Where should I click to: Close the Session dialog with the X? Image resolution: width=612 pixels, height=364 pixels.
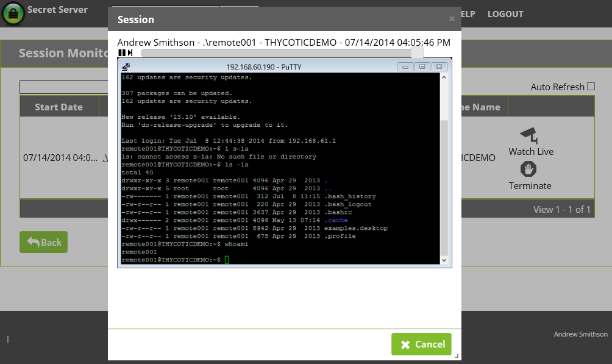coord(452,19)
